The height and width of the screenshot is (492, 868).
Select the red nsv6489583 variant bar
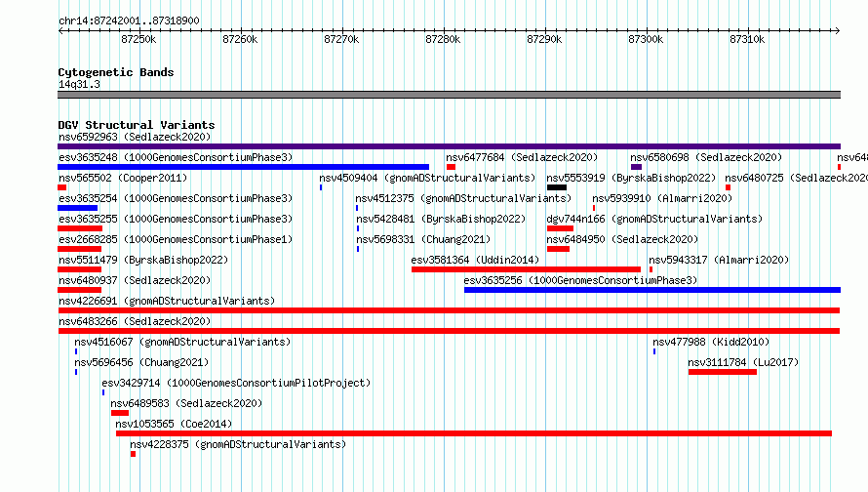tap(120, 413)
